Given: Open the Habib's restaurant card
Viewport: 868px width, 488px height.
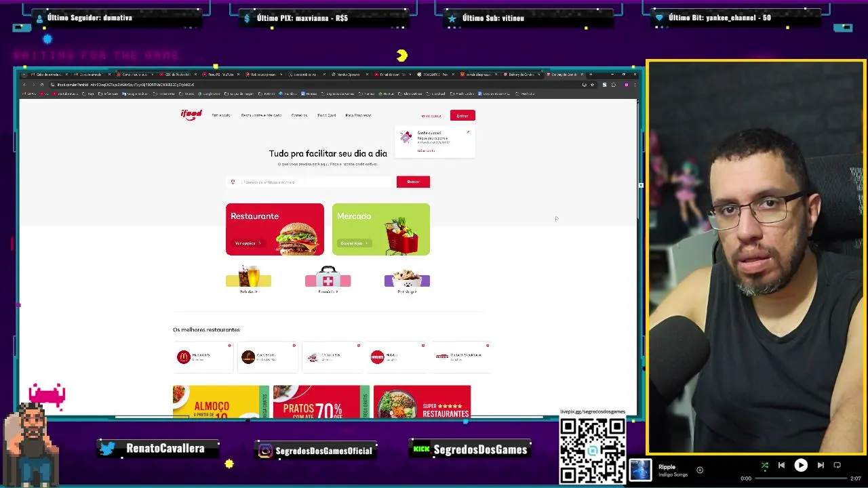Looking at the screenshot, I should pos(397,357).
